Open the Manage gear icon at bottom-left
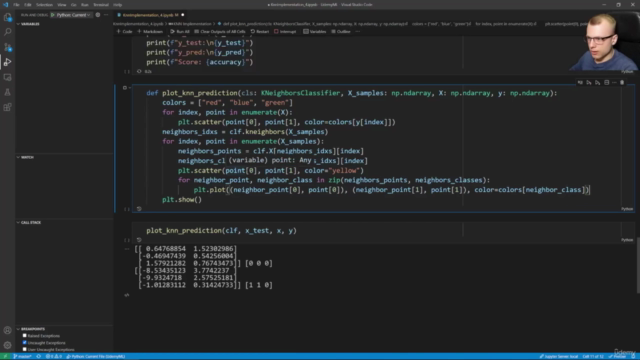The image size is (640, 360). pos(7,345)
